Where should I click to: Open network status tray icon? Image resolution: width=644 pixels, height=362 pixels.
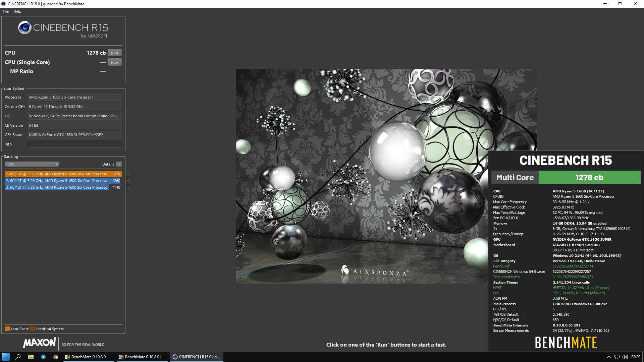tap(617, 357)
